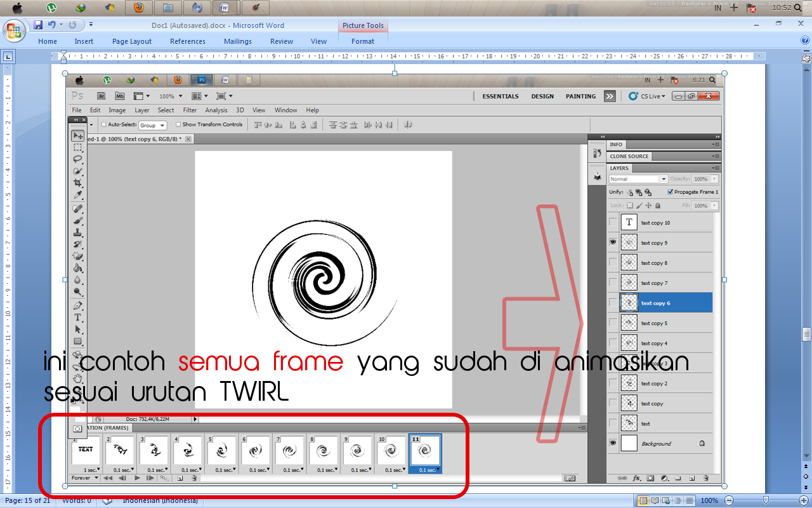Change frame 11 delay via its dropdown
Image resolution: width=812 pixels, height=508 pixels.
click(438, 469)
